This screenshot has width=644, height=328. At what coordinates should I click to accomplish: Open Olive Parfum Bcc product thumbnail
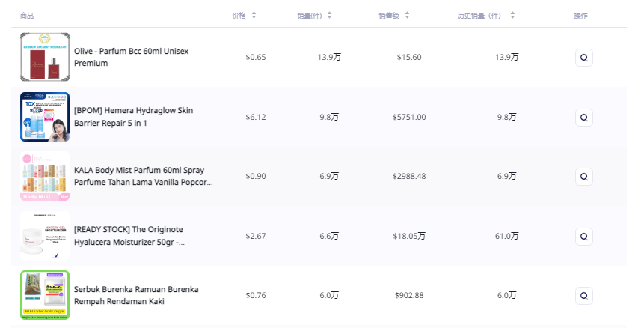tap(45, 57)
